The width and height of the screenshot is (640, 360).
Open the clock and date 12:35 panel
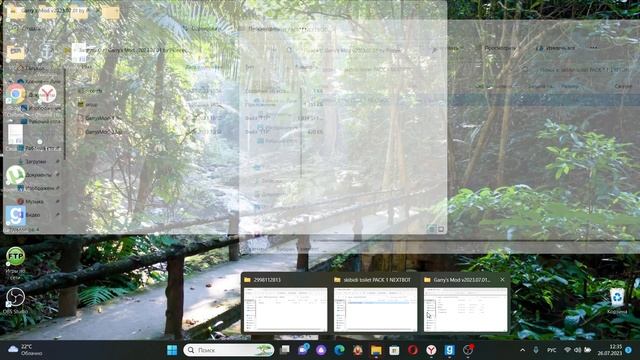point(610,350)
